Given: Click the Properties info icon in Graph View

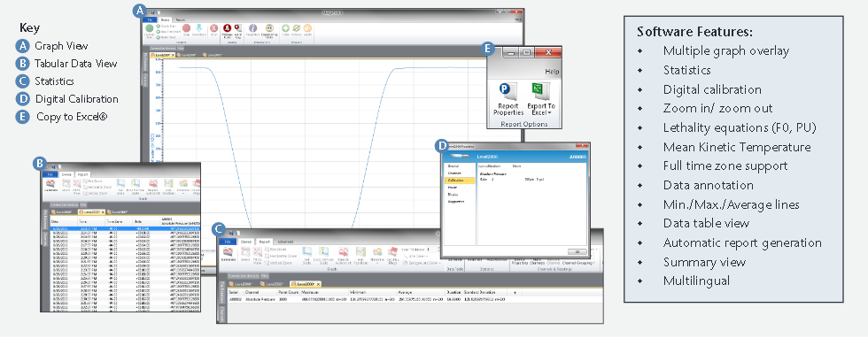Looking at the screenshot, I should click(253, 28).
